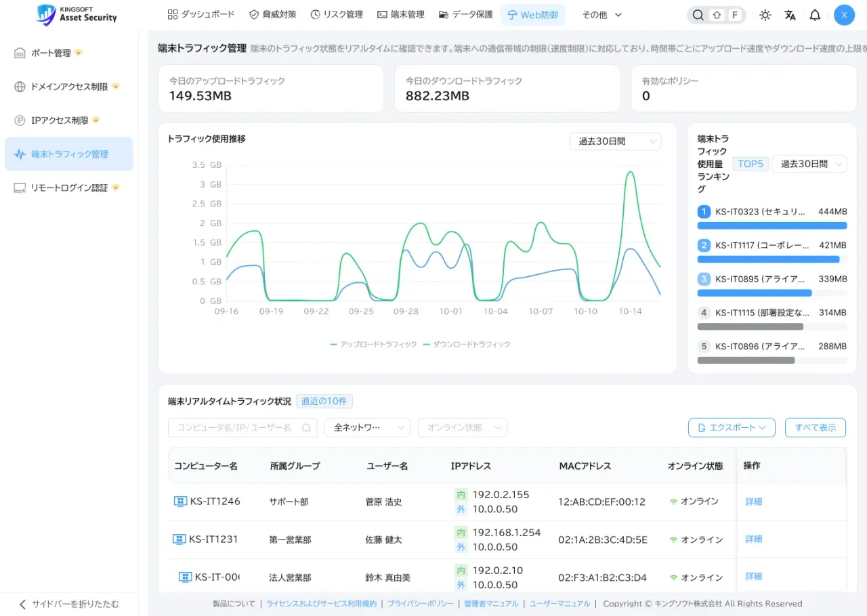Open the user avatar menu
Screen dimensions: 867x616
(844, 15)
